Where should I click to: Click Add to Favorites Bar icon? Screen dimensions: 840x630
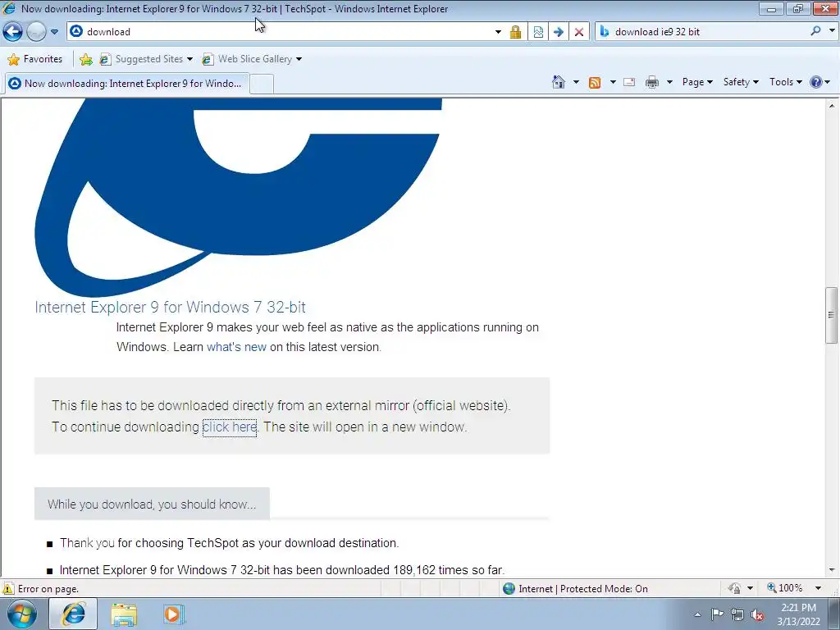tap(85, 59)
